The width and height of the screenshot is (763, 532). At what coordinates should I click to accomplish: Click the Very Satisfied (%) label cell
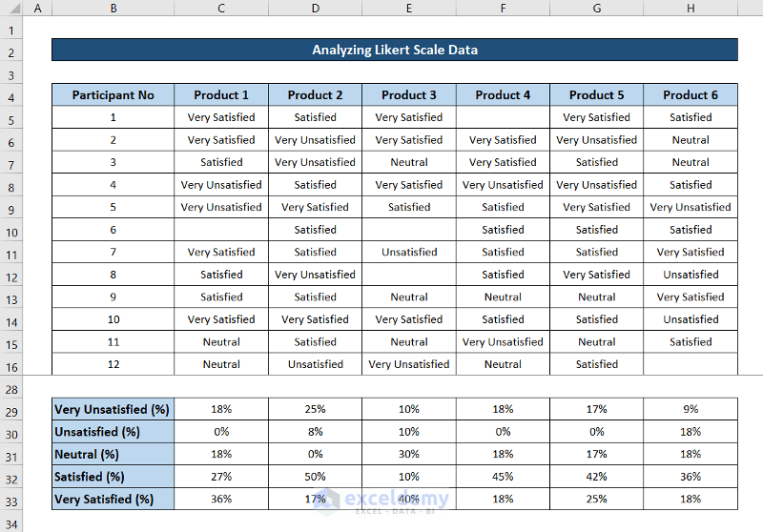113,499
